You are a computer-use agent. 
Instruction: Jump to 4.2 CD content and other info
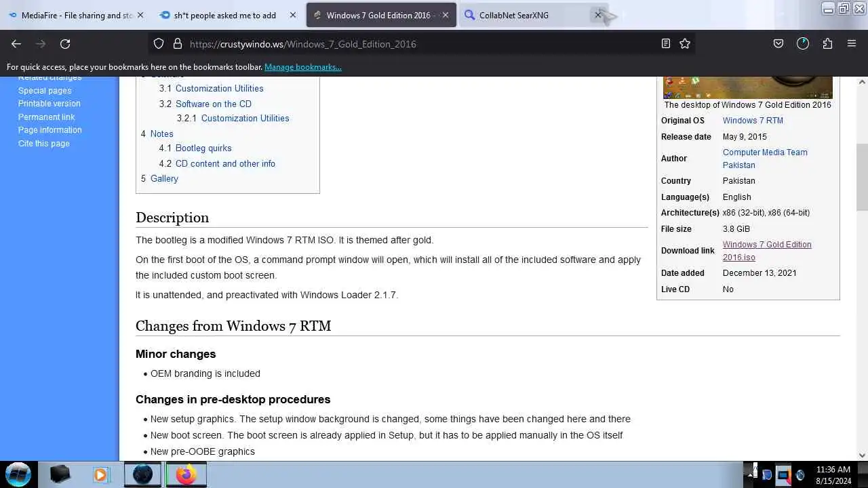pos(217,163)
